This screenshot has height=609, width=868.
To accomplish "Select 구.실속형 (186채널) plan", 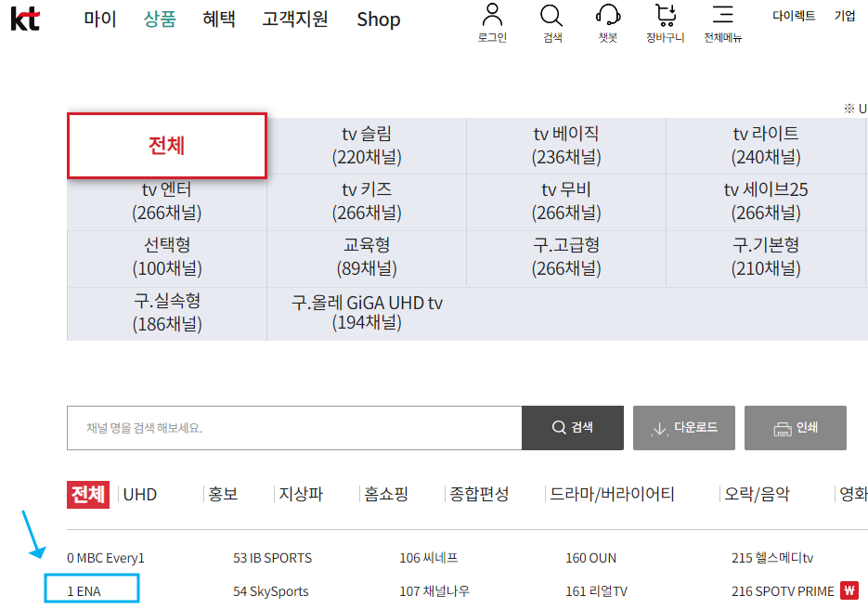I will 166,314.
